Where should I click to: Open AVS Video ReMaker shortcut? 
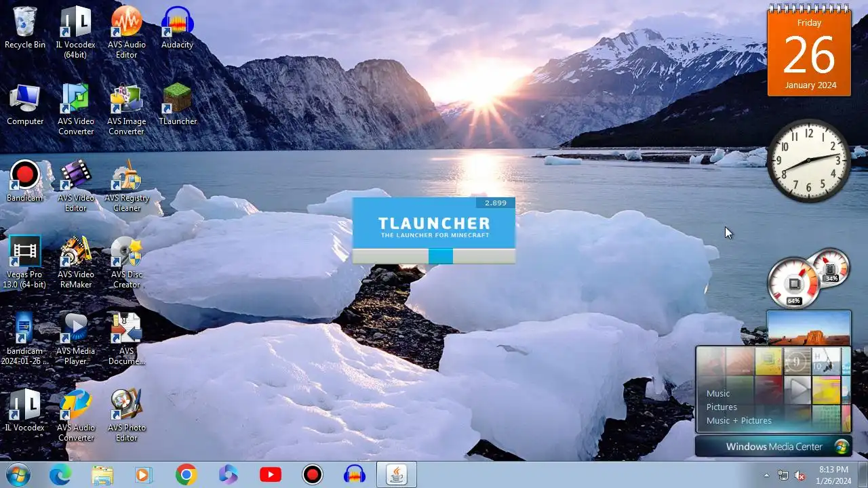coord(75,262)
